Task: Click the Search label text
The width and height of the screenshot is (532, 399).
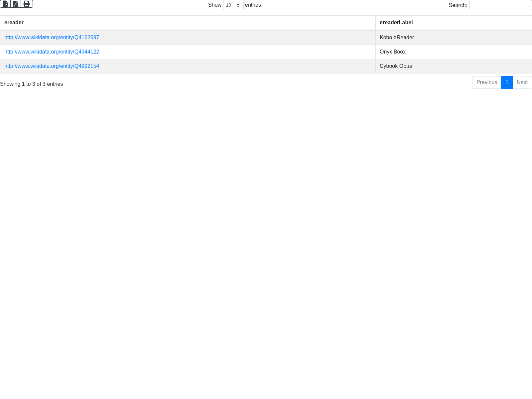Action: click(458, 5)
